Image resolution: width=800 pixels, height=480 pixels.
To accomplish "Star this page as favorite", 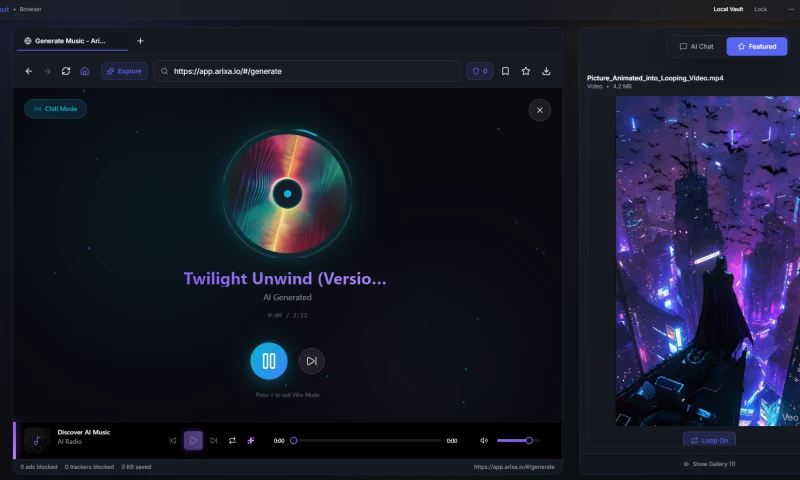I will [526, 71].
